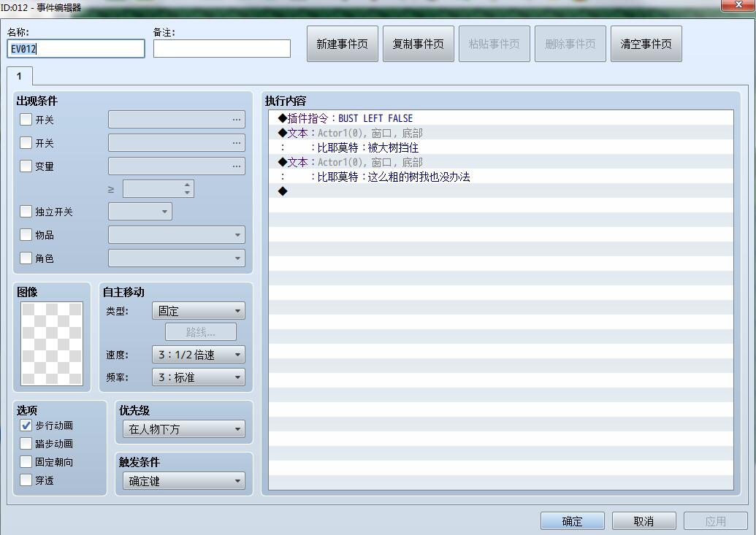Tick the 独立开关 condition checkbox
The image size is (756, 535).
point(26,212)
